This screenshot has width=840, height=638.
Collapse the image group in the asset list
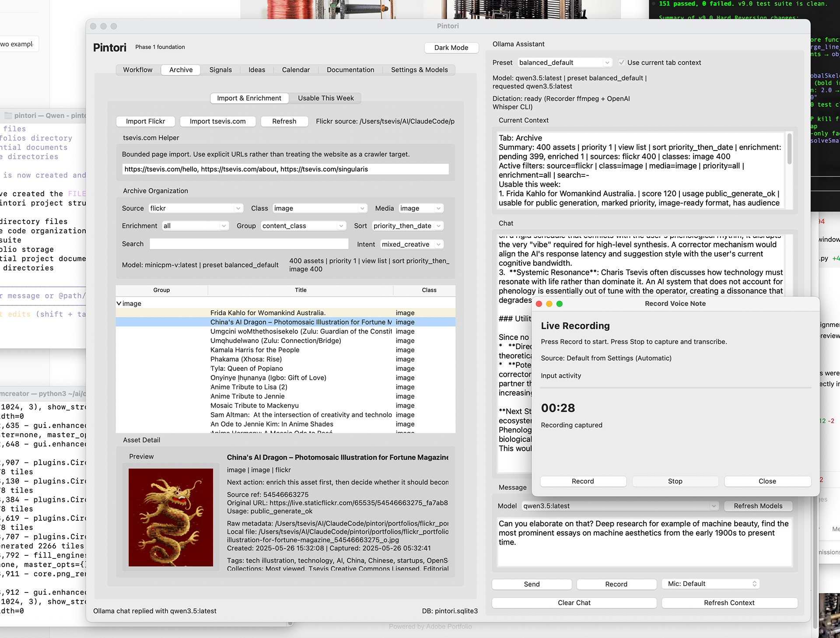[x=119, y=303]
